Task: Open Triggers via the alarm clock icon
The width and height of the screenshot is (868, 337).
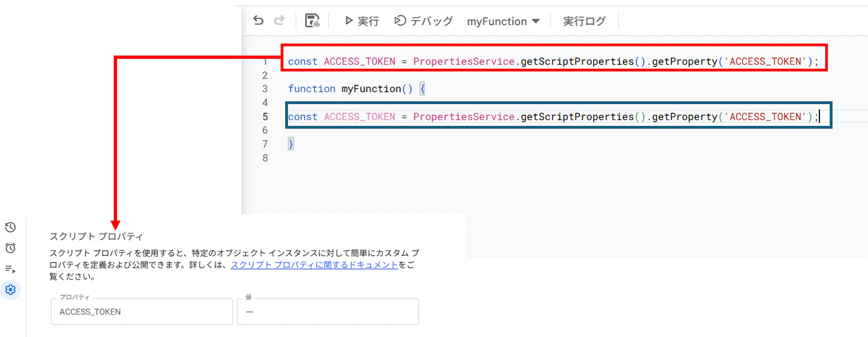Action: point(10,248)
